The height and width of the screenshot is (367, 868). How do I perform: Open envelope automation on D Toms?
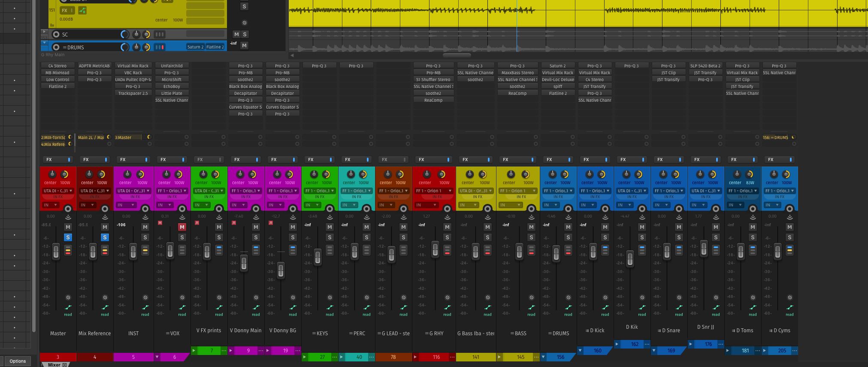(x=753, y=307)
